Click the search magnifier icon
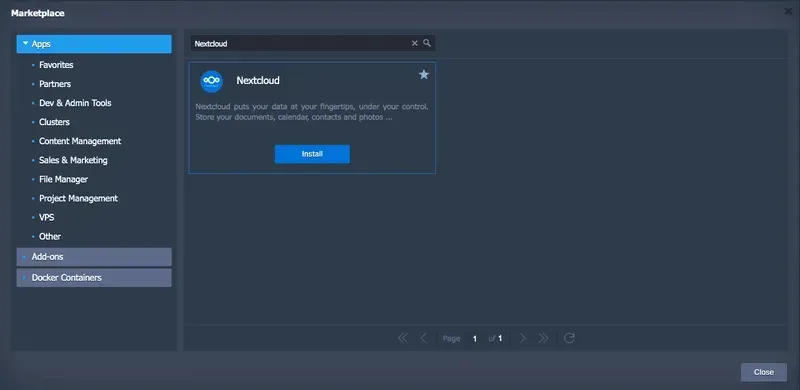The width and height of the screenshot is (800, 390). point(427,43)
